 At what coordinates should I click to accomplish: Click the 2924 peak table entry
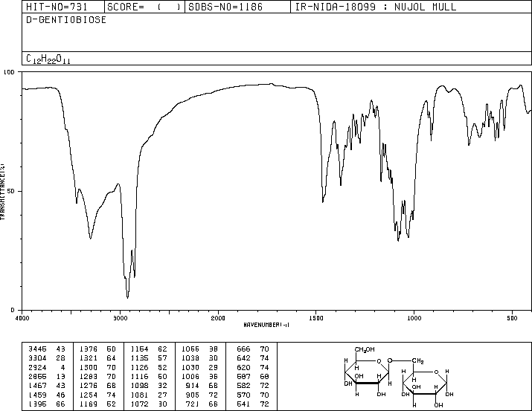pos(47,367)
